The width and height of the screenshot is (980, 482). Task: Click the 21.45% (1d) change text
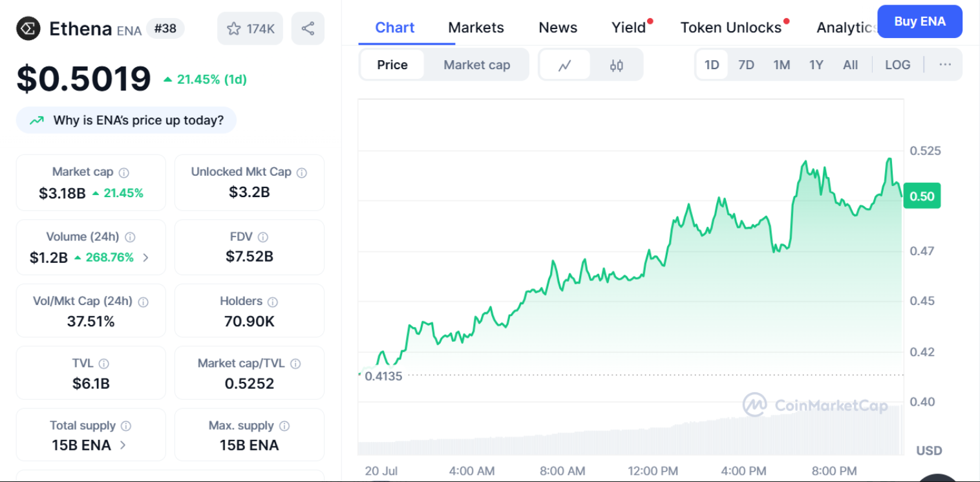[212, 79]
